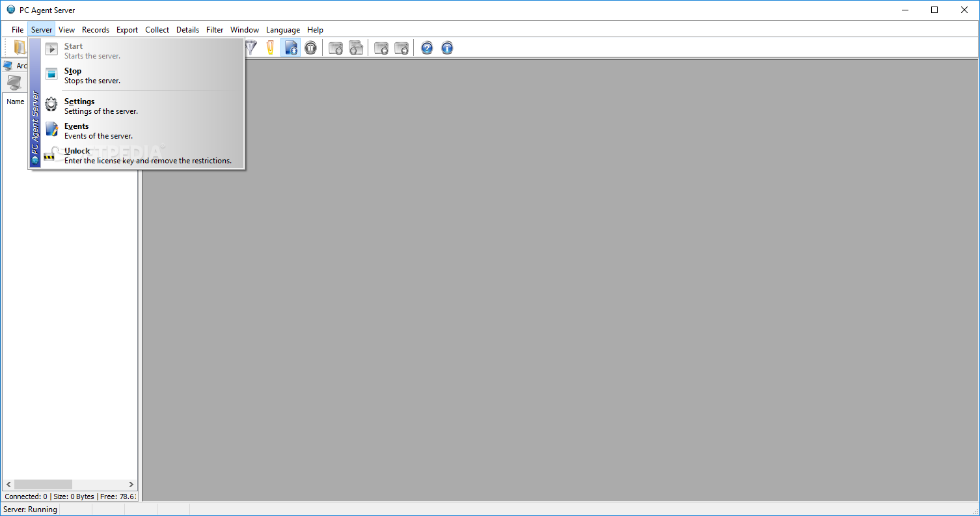980x516 pixels.
Task: Click the blue info 'i' toolbar icon
Action: [x=447, y=48]
